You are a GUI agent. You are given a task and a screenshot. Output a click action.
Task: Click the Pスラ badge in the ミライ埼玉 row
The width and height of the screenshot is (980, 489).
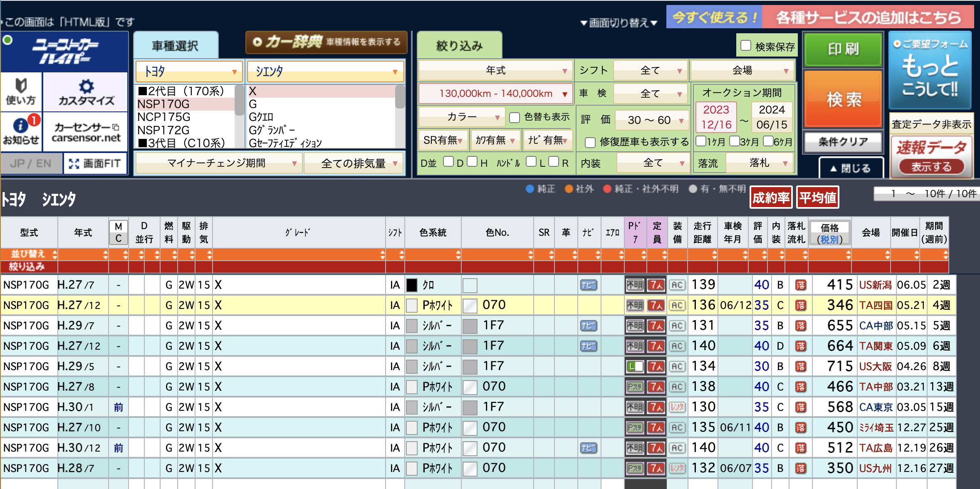click(635, 427)
